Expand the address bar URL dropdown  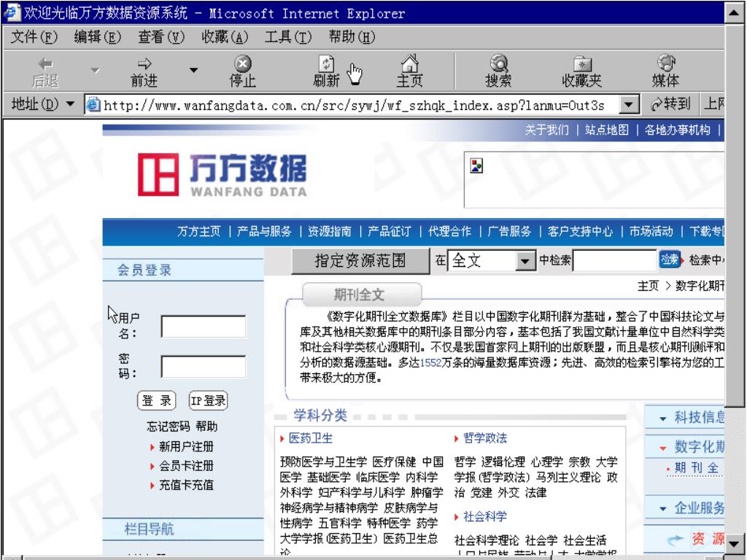click(629, 104)
